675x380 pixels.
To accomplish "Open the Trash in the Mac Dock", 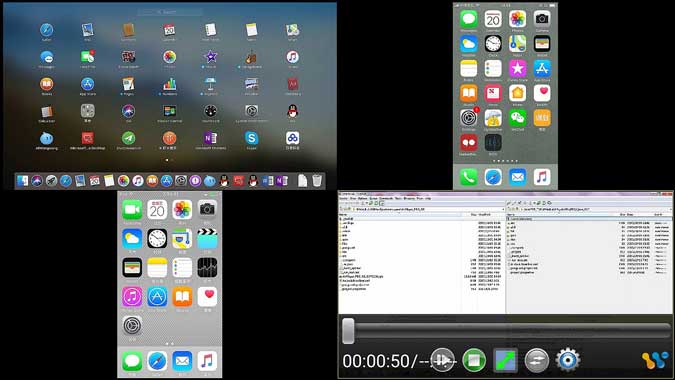I will (x=317, y=181).
